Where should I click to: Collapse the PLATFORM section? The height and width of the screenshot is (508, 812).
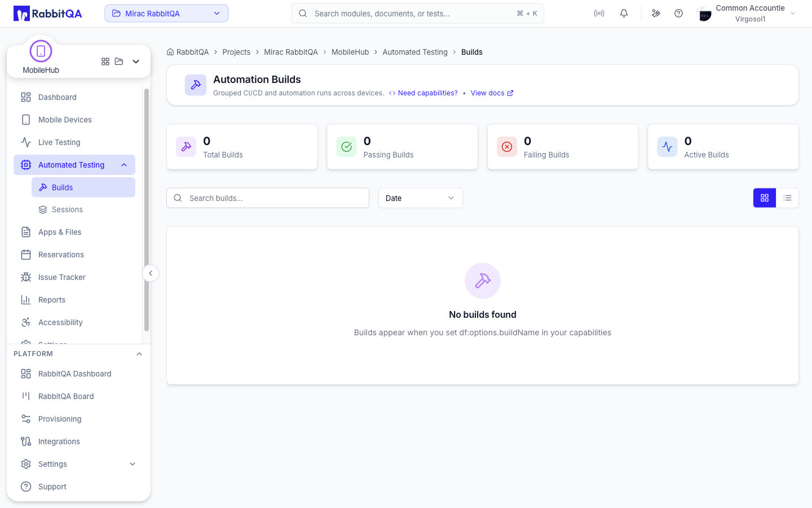(x=139, y=354)
